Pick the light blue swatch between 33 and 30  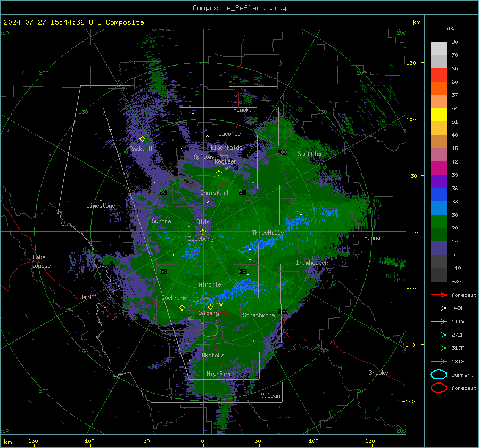(439, 208)
